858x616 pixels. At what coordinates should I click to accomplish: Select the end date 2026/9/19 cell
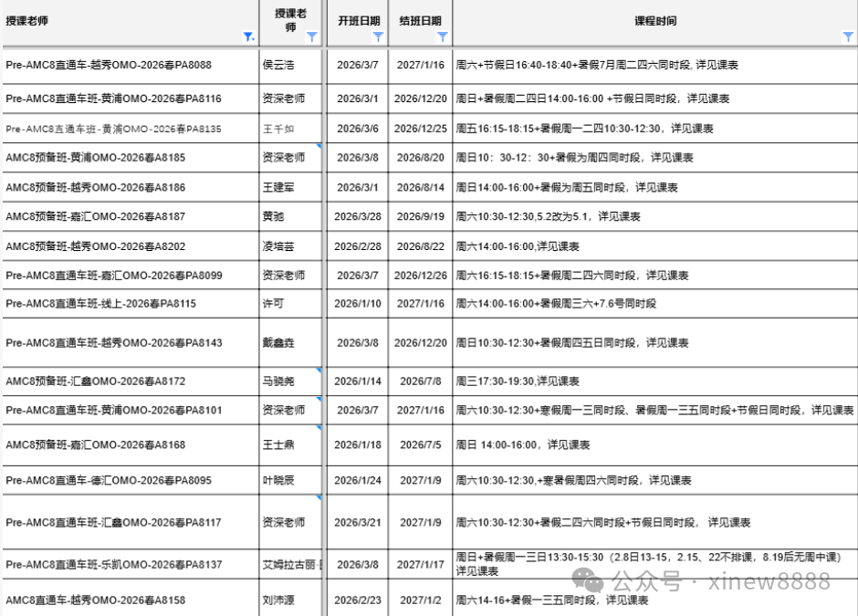click(420, 217)
